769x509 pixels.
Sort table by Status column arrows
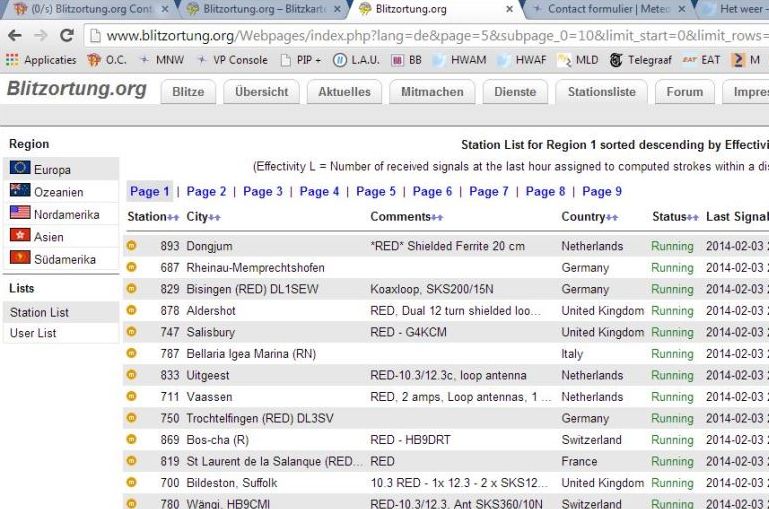[692, 218]
